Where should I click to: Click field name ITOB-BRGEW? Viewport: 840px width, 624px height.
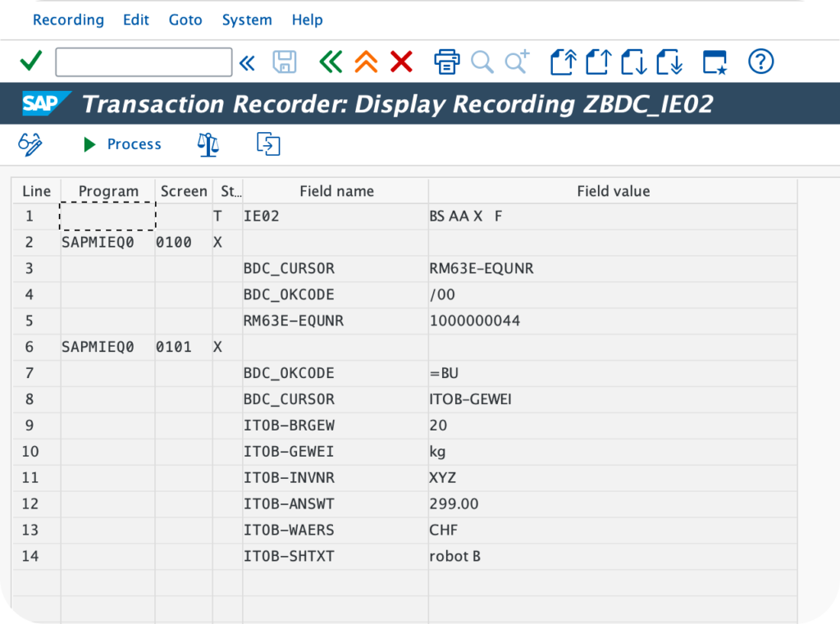pos(336,426)
